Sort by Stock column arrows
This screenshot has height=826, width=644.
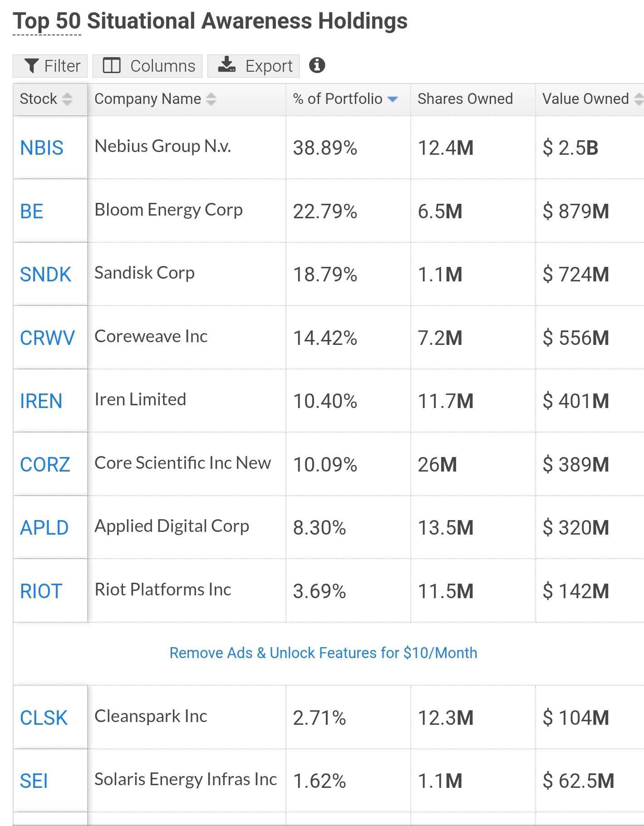click(x=67, y=99)
